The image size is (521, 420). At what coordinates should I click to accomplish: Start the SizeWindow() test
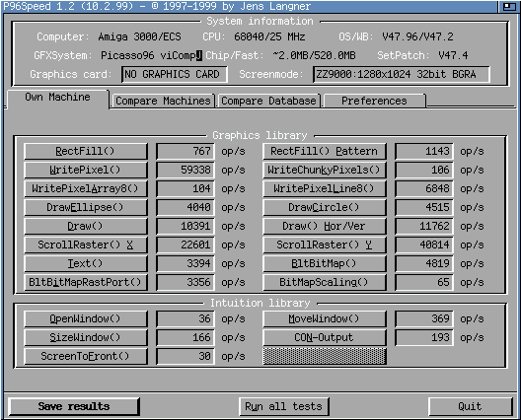[x=86, y=337]
